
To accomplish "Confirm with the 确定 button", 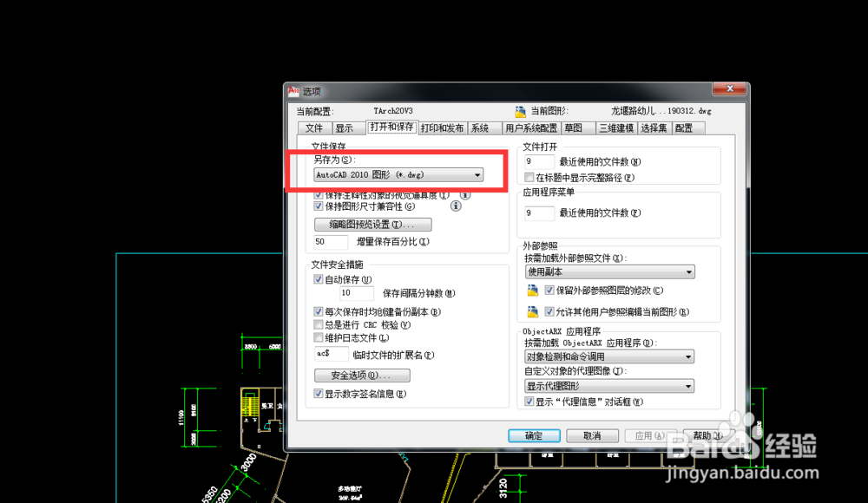I will pos(534,436).
